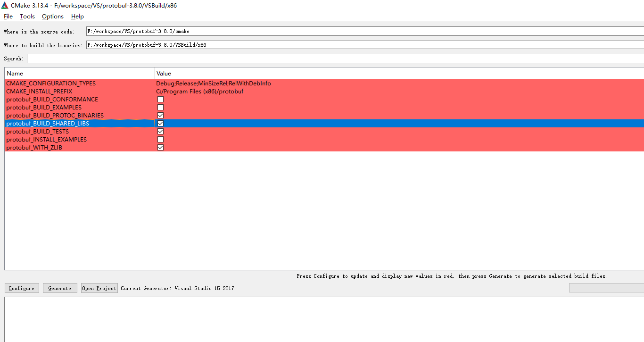Click the Configure button
This screenshot has height=342, width=644.
[x=22, y=288]
